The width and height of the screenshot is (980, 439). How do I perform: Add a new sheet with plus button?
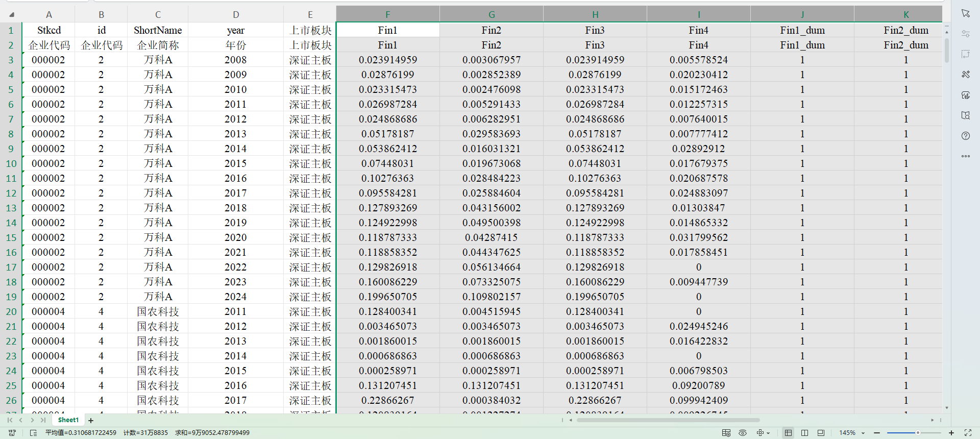91,421
